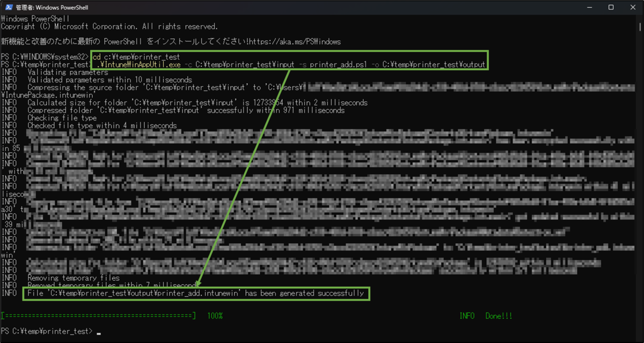Click the window title '管理者: Windows PowerShell'
The width and height of the screenshot is (644, 343).
click(52, 8)
